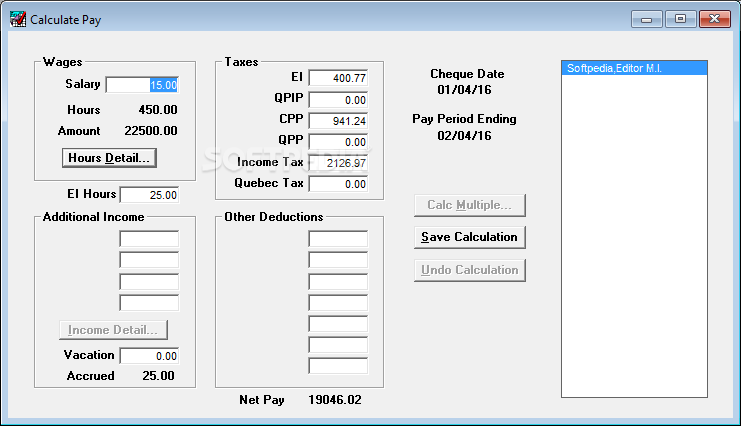This screenshot has height=426, width=741.
Task: Click the Amount value 22500.00
Action: 151,131
